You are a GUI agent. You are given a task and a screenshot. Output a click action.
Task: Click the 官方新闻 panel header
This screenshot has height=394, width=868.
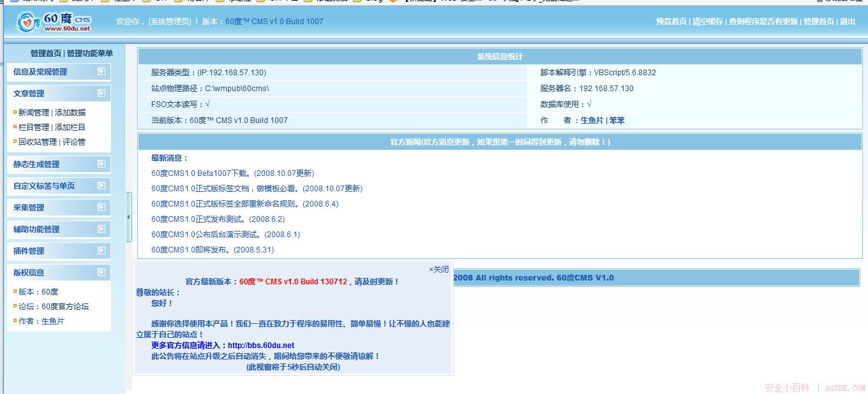tap(500, 142)
